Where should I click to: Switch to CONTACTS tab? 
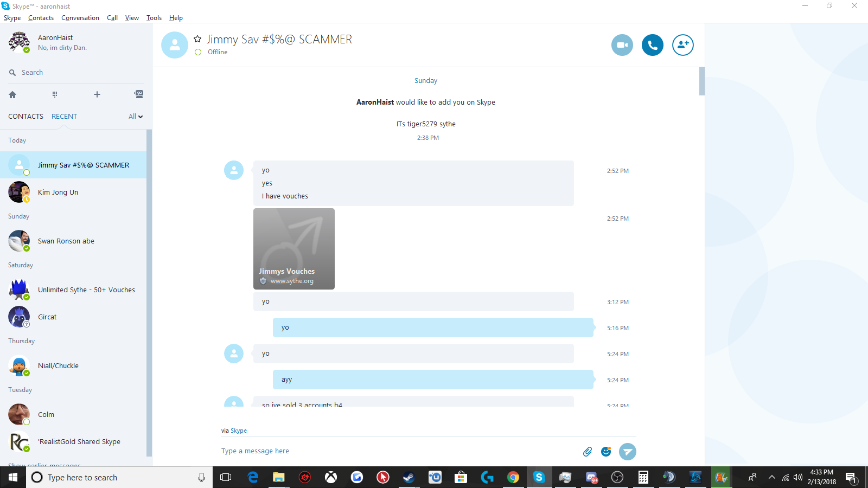[25, 117]
